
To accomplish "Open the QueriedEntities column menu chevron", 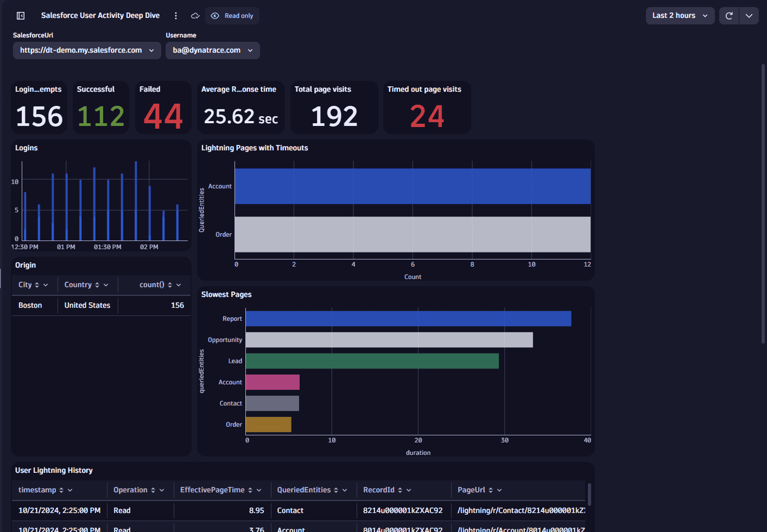I will point(345,490).
